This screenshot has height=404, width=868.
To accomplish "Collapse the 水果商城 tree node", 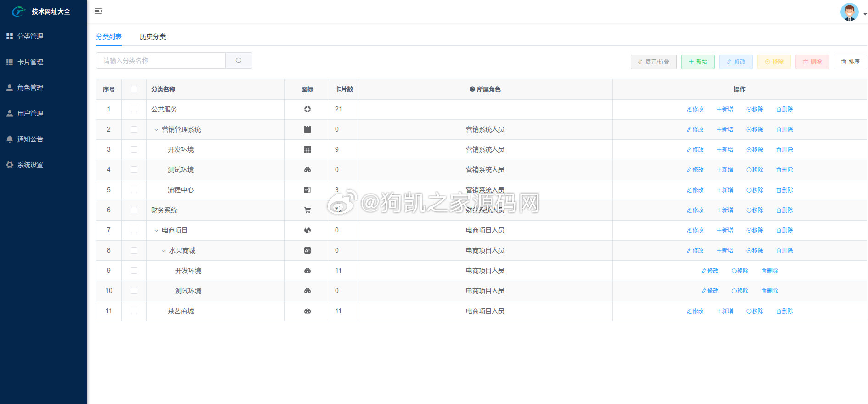I will tap(163, 251).
